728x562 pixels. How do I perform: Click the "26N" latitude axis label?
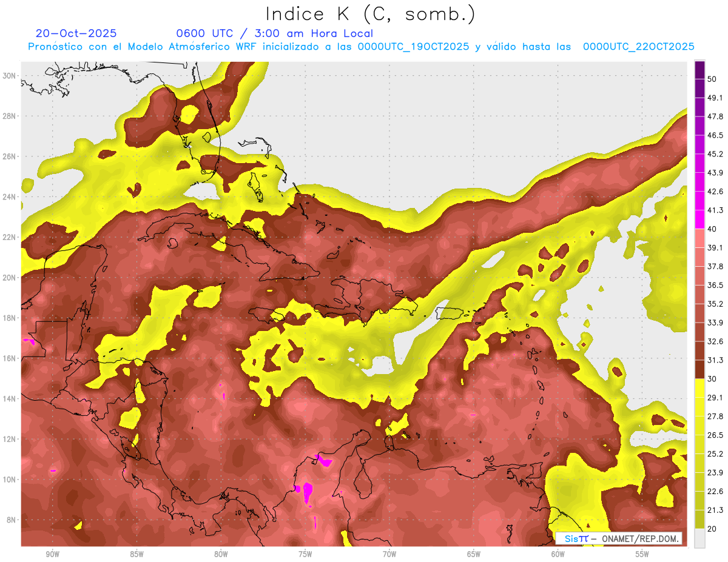tap(9, 156)
